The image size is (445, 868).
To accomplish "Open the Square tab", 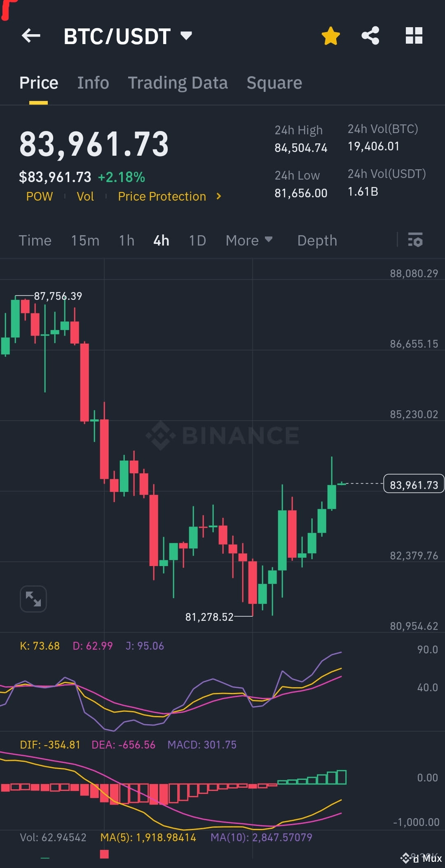I will pyautogui.click(x=274, y=82).
